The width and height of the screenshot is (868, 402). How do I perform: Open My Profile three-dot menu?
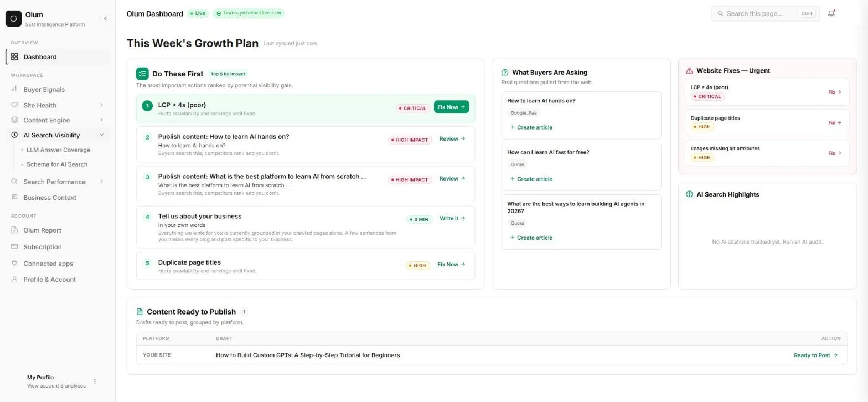point(95,381)
